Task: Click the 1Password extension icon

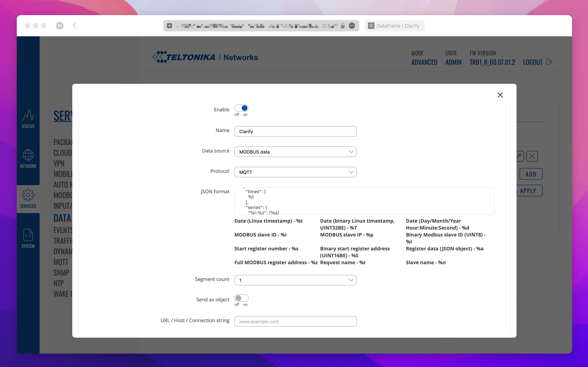Action: [x=60, y=26]
